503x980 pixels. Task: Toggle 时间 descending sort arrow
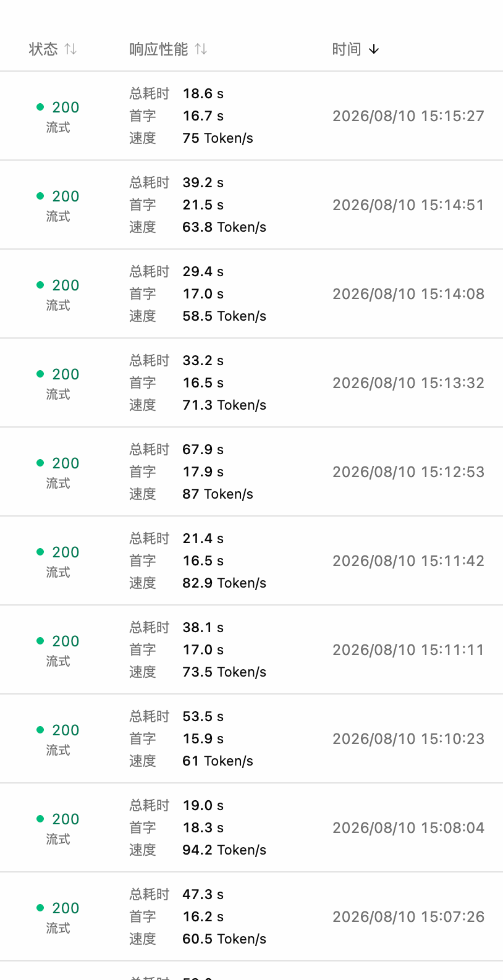pyautogui.click(x=374, y=49)
